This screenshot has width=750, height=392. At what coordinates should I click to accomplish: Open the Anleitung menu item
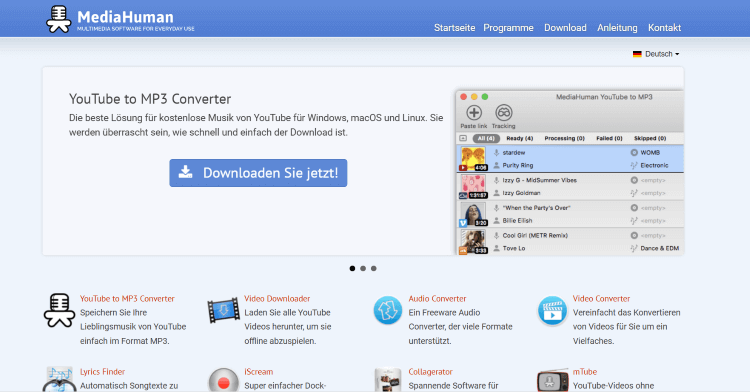[x=617, y=28]
